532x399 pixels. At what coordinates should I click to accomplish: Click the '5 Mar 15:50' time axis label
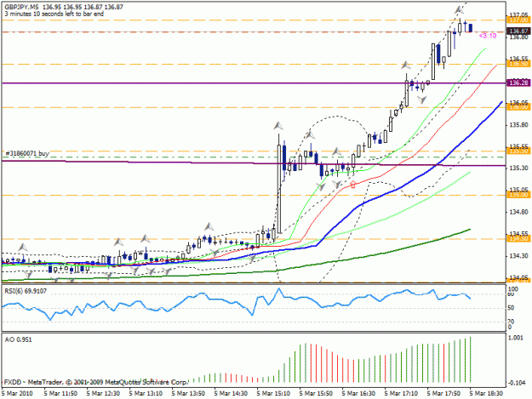click(316, 394)
